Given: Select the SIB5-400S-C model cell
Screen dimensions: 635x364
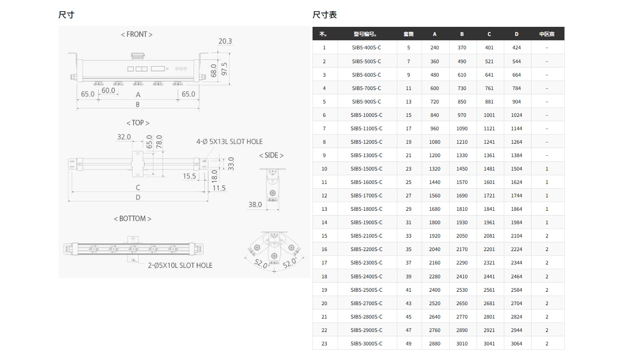Looking at the screenshot, I should (366, 48).
